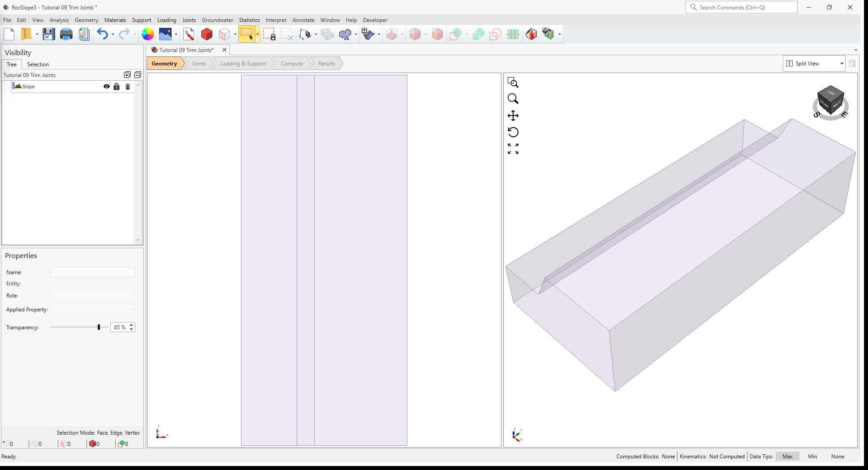This screenshot has height=470, width=868.
Task: Open the Groundwater menu
Action: coord(217,20)
